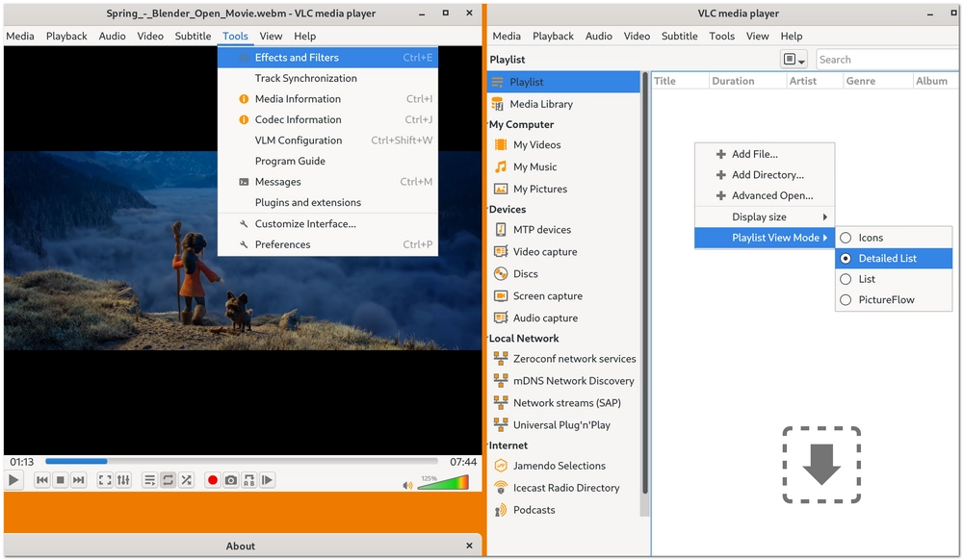
Task: Open Media Information menu entry
Action: [x=328, y=99]
